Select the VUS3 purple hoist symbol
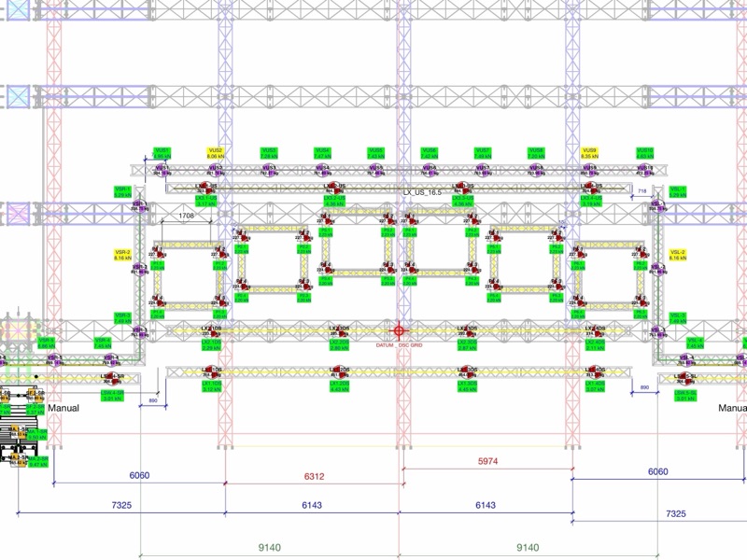Image resolution: width=747 pixels, height=560 pixels. pos(268,170)
